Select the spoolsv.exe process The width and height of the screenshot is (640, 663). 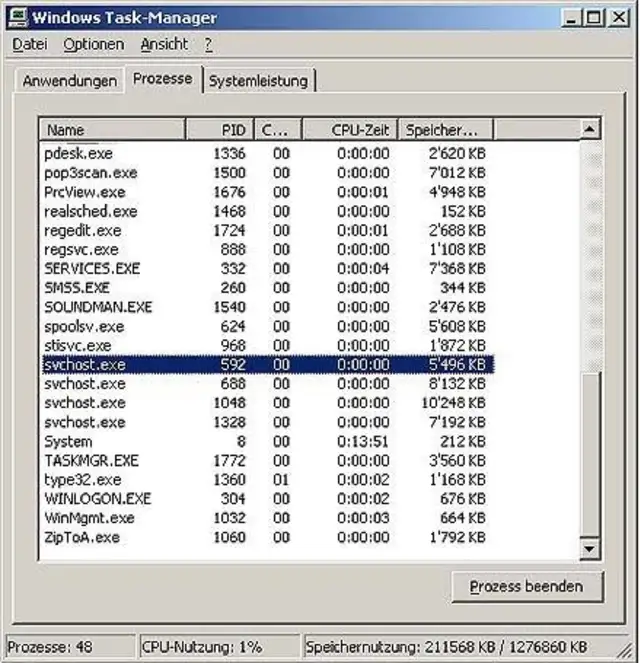pyautogui.click(x=268, y=326)
